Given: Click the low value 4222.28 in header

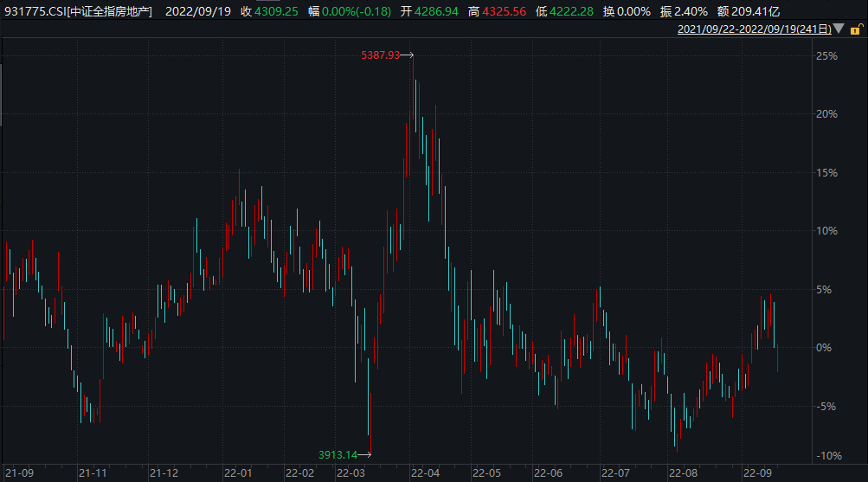Looking at the screenshot, I should pyautogui.click(x=571, y=11).
